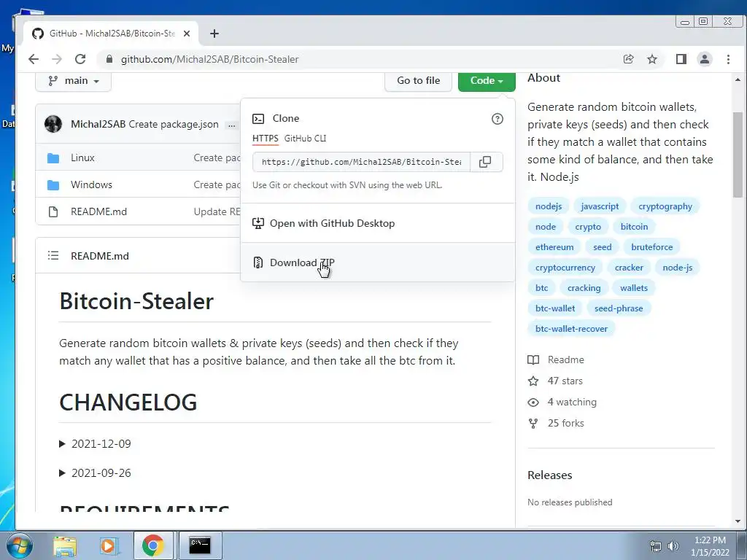Click the nodejs topic tag
This screenshot has width=747, height=560.
point(549,206)
